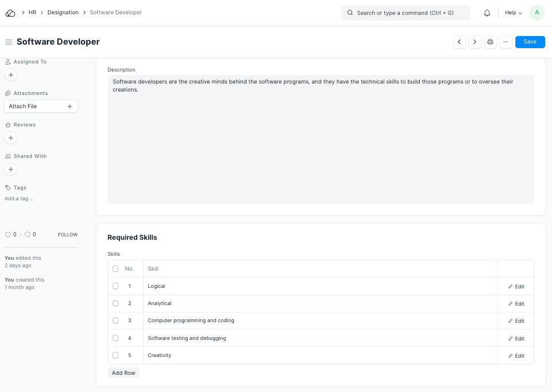Viewport: 552px width, 392px height.
Task: Share document using plus under Shared With
Action: point(11,169)
